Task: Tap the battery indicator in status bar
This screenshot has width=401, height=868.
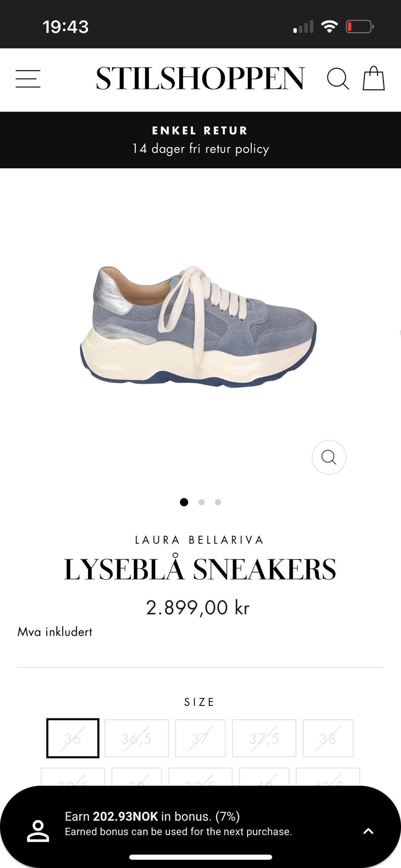Action: click(359, 27)
